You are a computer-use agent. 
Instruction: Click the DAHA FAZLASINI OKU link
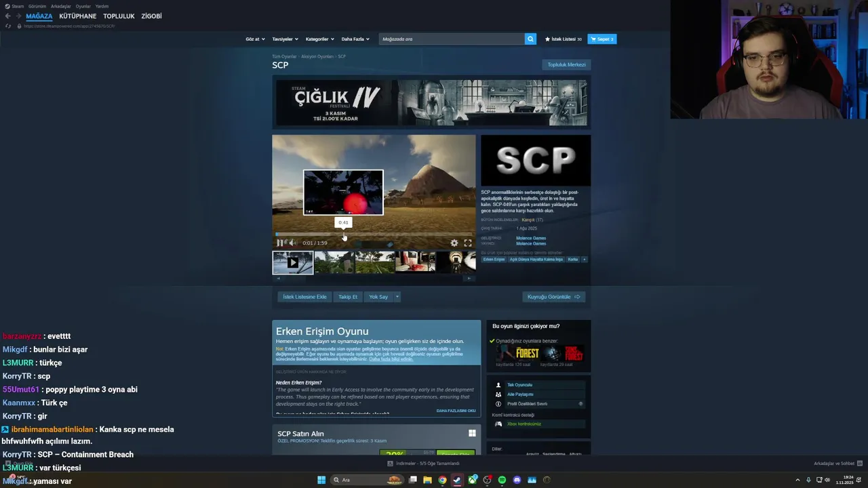pyautogui.click(x=456, y=411)
